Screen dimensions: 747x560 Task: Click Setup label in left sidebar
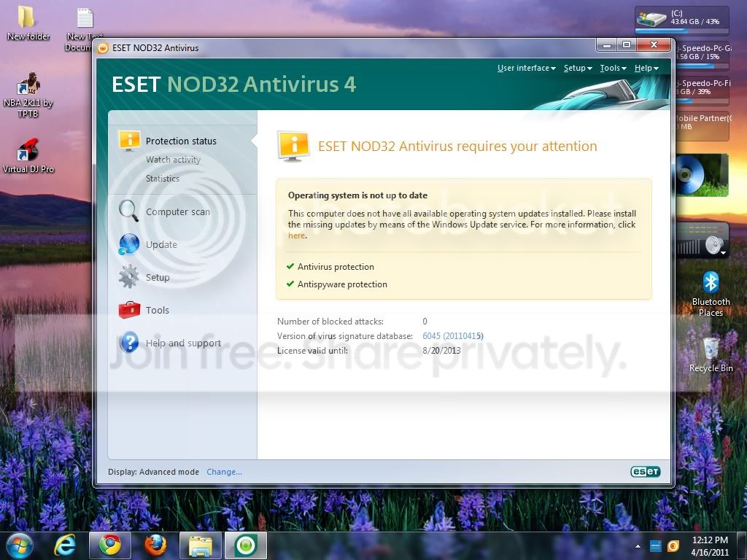coord(158,278)
